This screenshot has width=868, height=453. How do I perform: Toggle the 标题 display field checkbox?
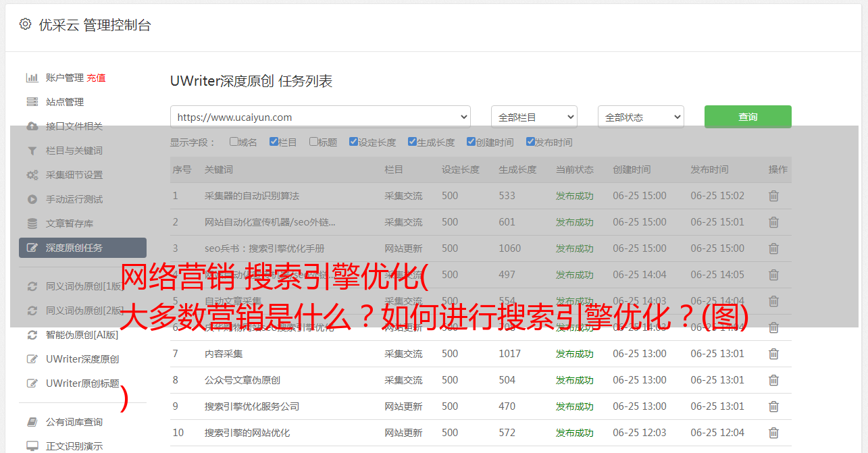click(313, 142)
